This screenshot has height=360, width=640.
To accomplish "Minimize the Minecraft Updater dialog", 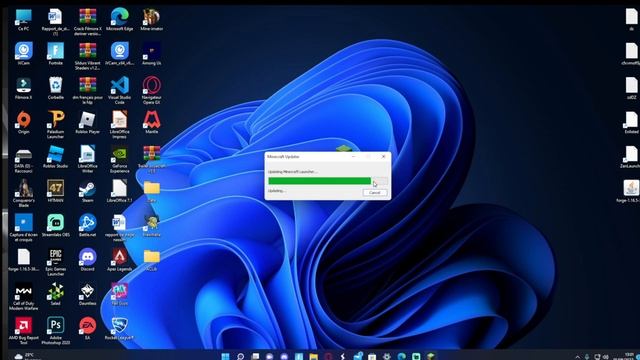I will click(353, 156).
